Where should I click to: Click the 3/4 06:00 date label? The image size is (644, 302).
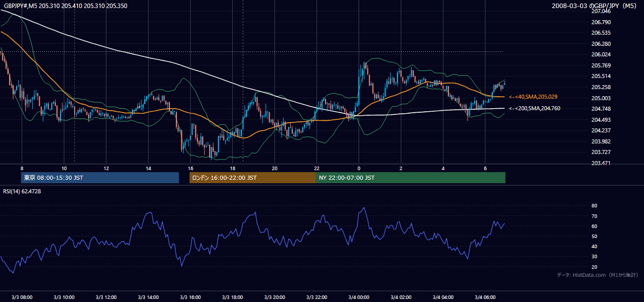[x=485, y=297]
